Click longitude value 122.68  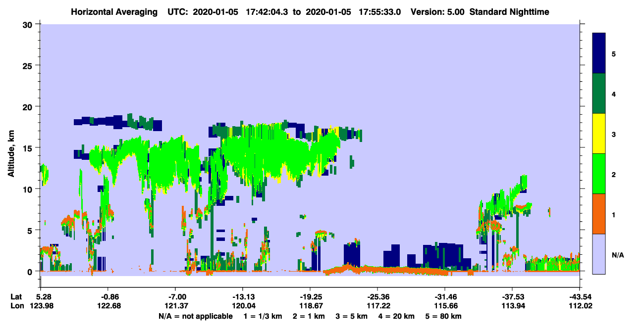(x=108, y=305)
